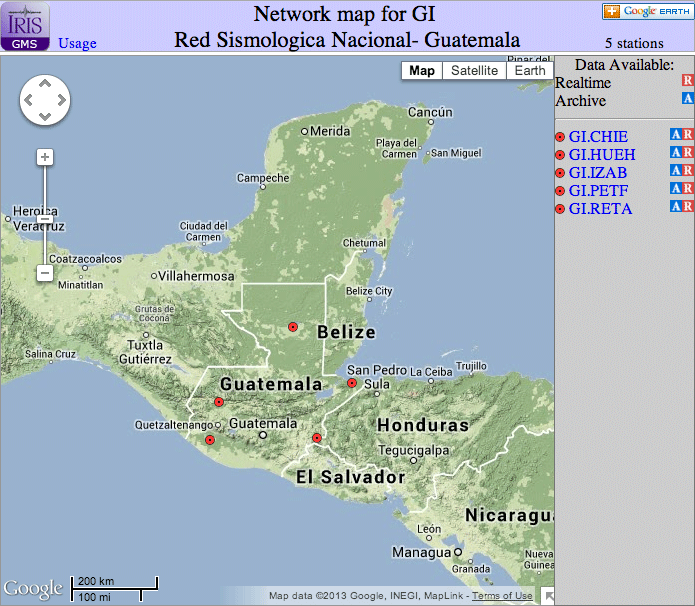The height and width of the screenshot is (606, 695).
Task: Click the red marker beside GI.PETF
Action: click(560, 191)
